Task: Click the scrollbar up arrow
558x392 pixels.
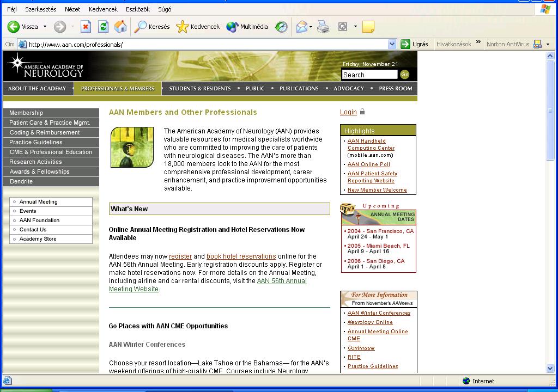Action: coord(550,56)
